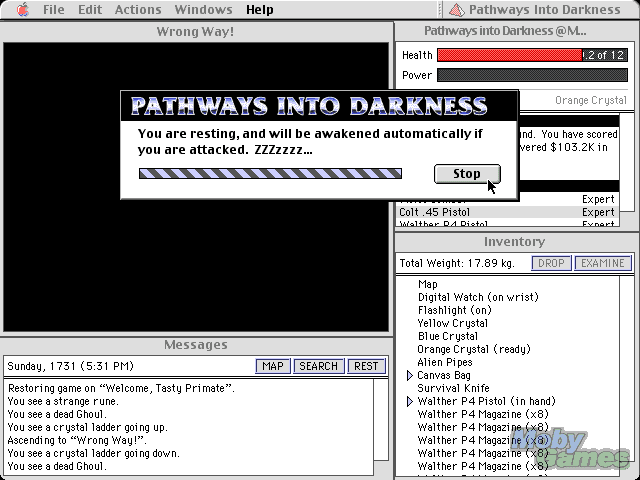Click the Pathways Into Darkness app icon in menu bar
Viewport: 640px width, 480px height.
(x=456, y=10)
